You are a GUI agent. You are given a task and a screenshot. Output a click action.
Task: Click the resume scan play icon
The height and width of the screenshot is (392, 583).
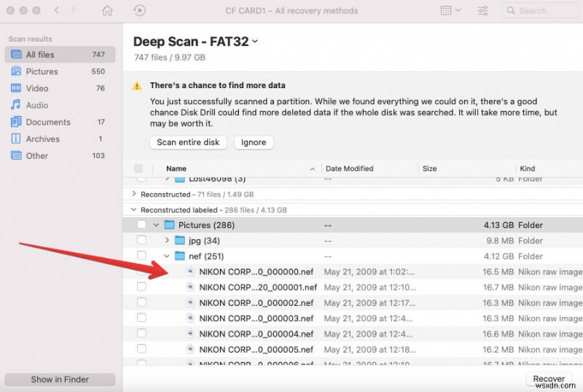click(139, 10)
